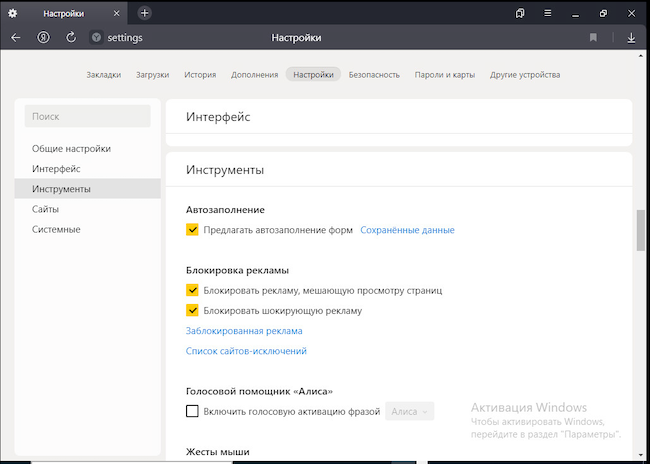Click the Поиск settings search field
Screen dimensions: 650x464
click(87, 116)
